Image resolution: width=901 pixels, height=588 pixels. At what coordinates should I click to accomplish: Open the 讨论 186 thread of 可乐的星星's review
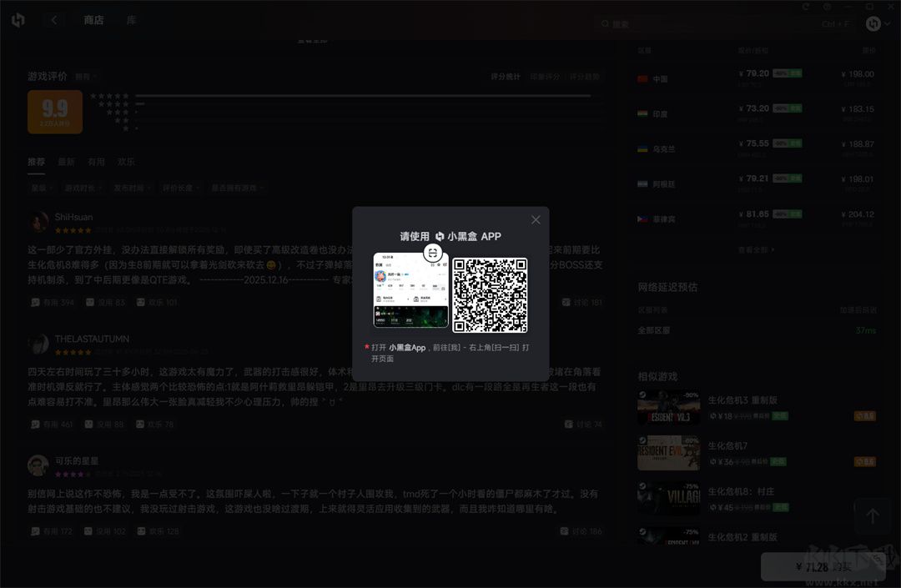581,532
